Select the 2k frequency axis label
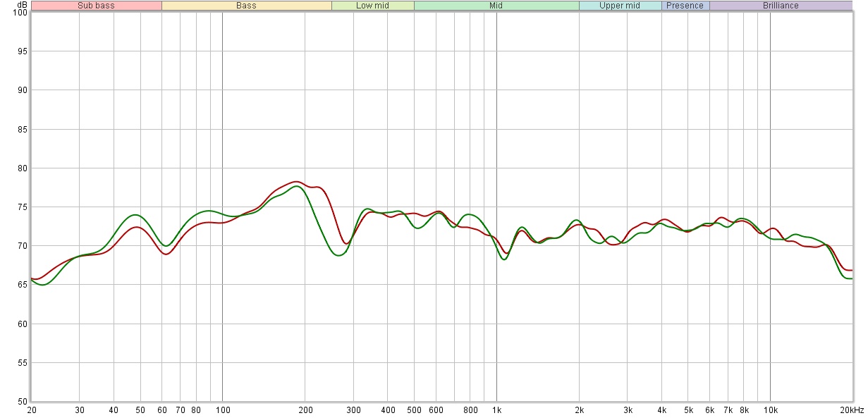This screenshot has width=868, height=418. (579, 410)
